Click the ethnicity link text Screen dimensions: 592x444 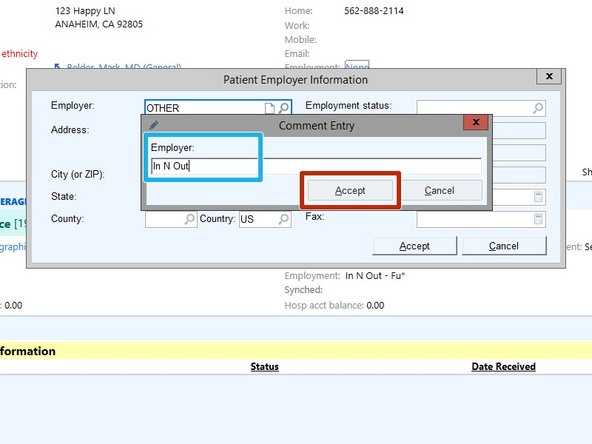coord(20,54)
